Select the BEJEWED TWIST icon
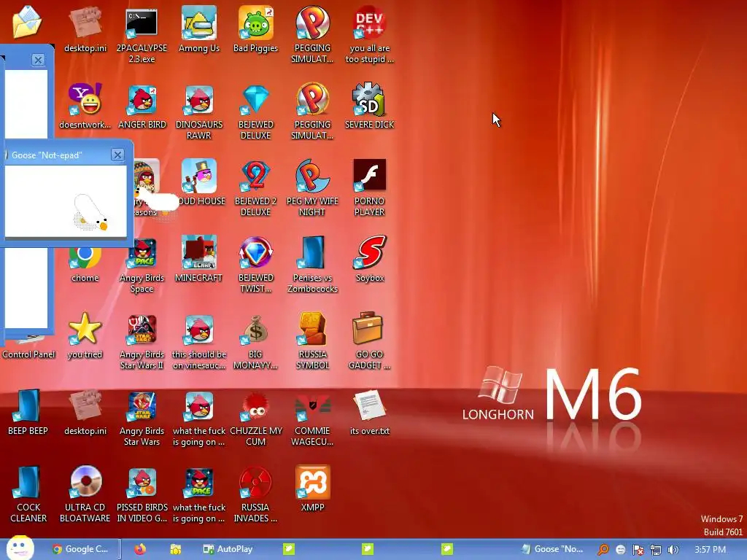Image resolution: width=747 pixels, height=560 pixels. (255, 253)
